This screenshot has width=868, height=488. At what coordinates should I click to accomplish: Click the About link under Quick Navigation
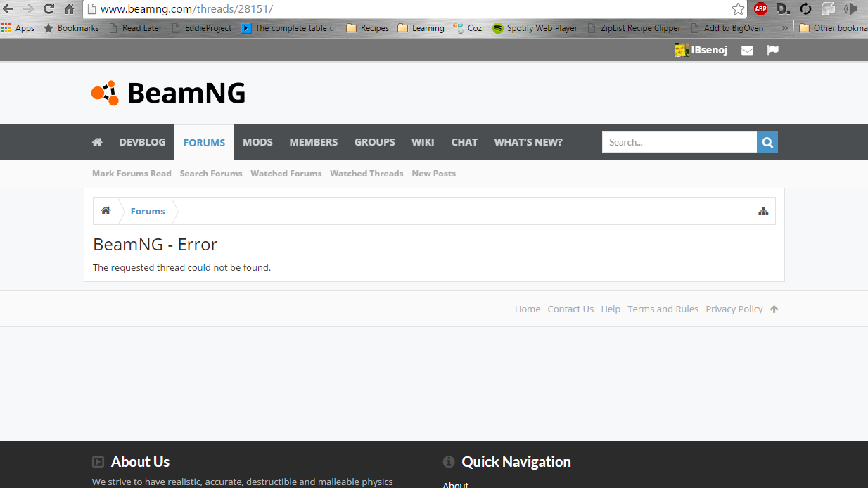(x=455, y=484)
